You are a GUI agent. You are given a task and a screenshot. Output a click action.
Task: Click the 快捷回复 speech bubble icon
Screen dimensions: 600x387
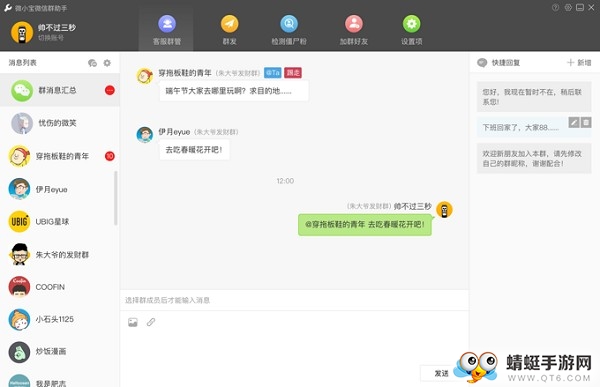click(x=482, y=63)
